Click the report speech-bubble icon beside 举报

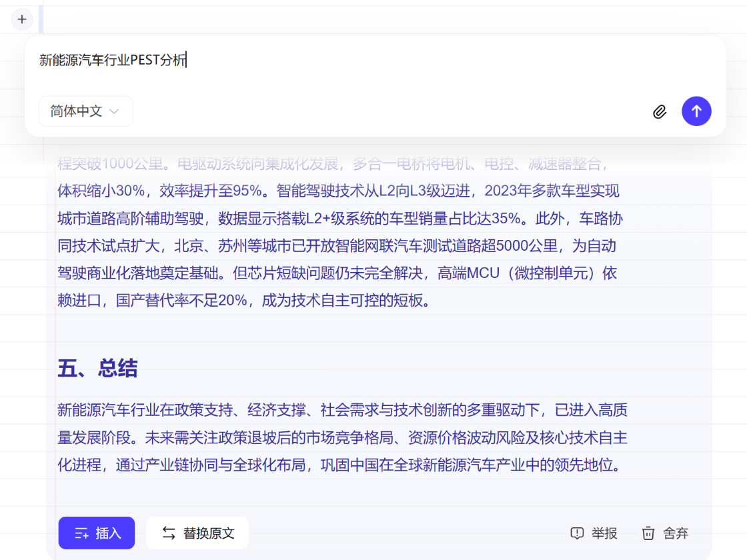tap(576, 533)
